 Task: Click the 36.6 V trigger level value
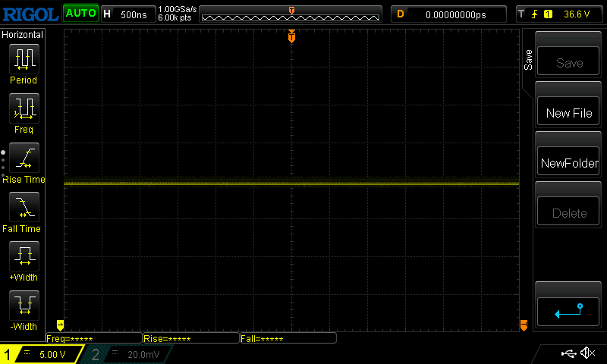click(577, 14)
